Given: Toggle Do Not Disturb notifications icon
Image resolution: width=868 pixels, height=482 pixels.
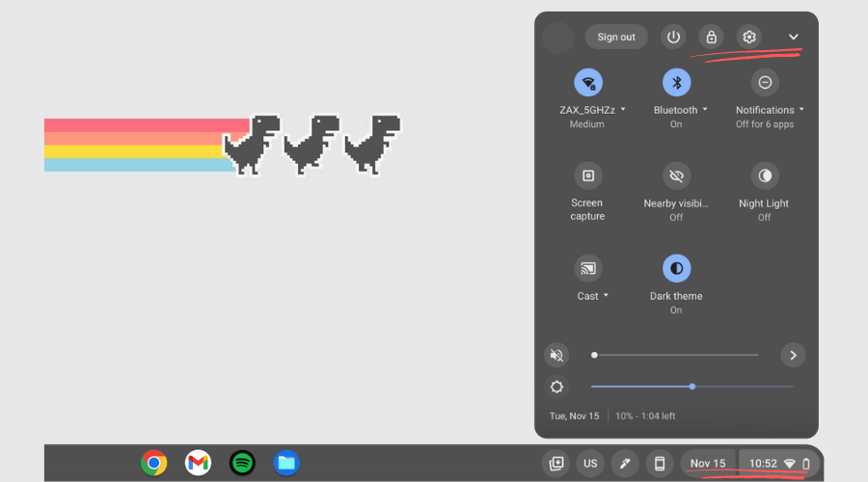Looking at the screenshot, I should pos(765,83).
